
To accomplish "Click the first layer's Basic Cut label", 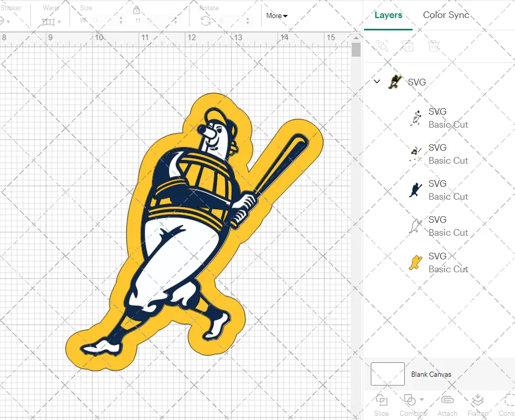I will [448, 125].
